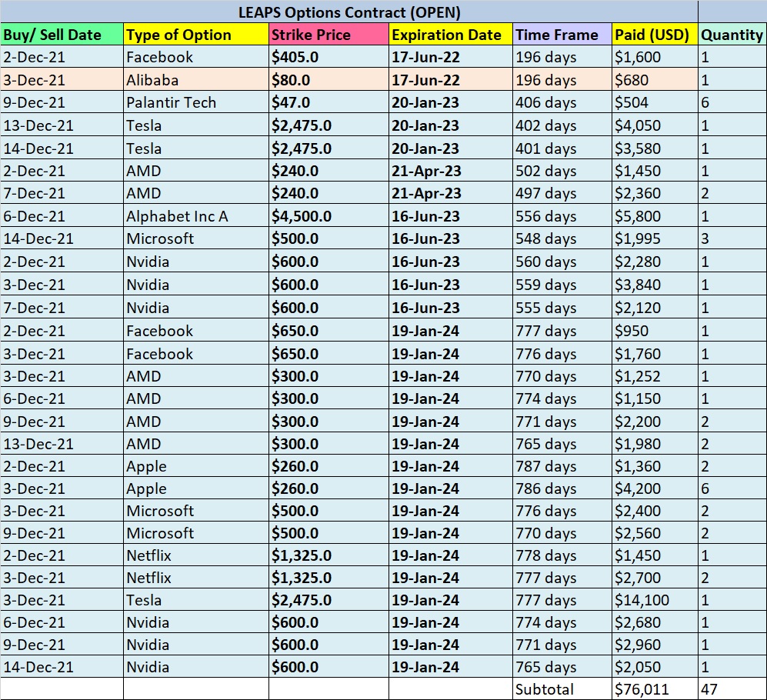Click the Time Frame header cell

pyautogui.click(x=562, y=35)
